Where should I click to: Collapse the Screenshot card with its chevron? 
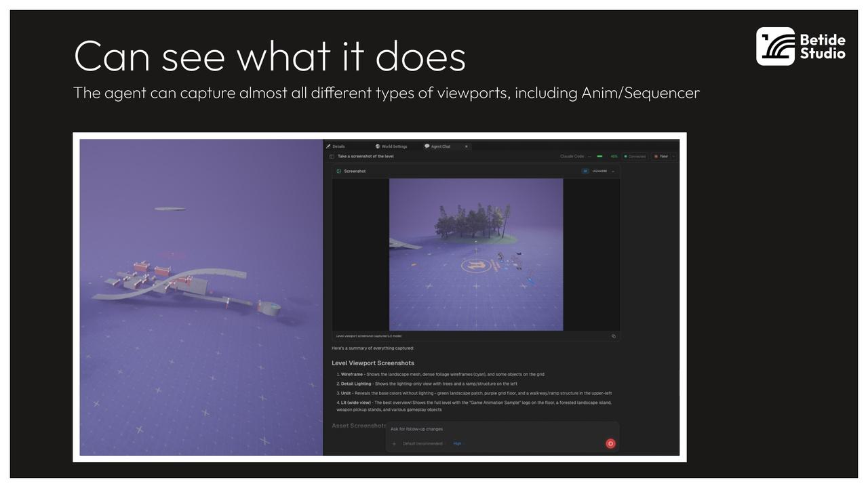[613, 171]
